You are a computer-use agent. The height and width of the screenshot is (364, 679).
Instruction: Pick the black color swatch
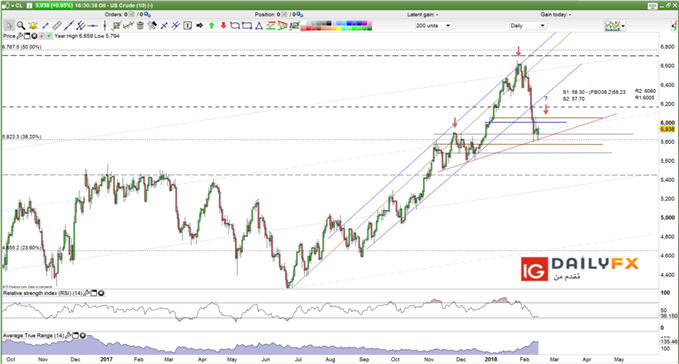pyautogui.click(x=329, y=23)
